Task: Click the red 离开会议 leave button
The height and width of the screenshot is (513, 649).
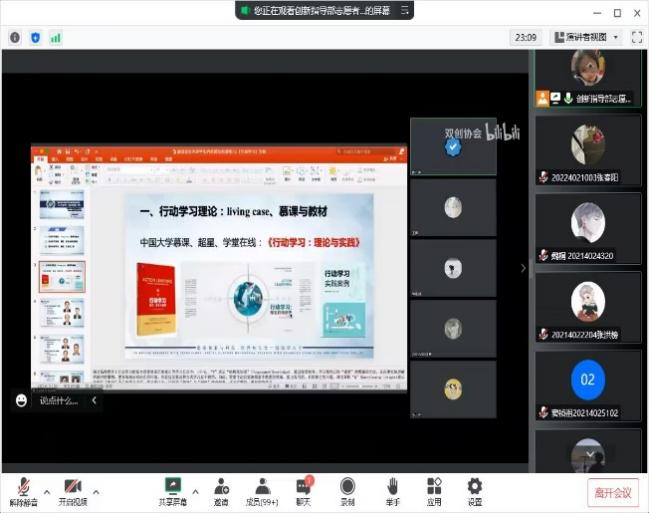Action: [x=613, y=492]
